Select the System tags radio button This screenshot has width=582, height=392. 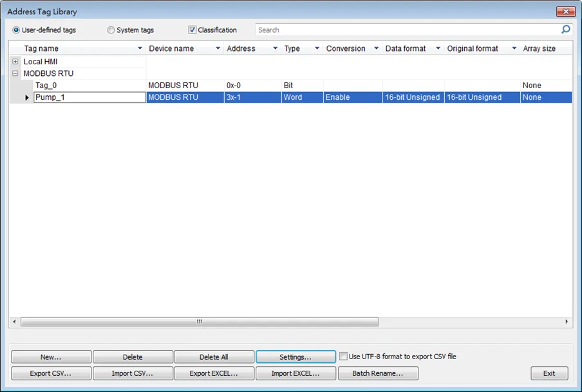pos(111,30)
